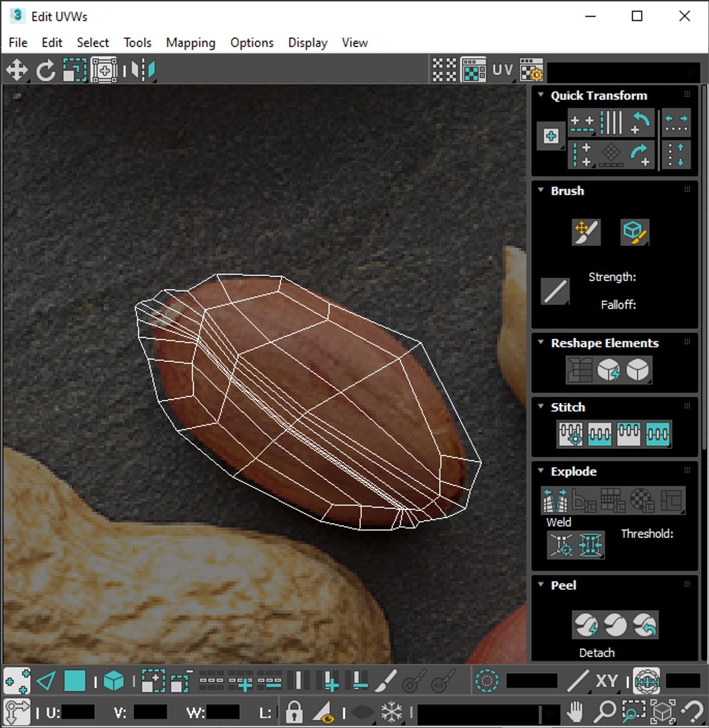This screenshot has width=709, height=728.
Task: Click the Mirror Horizontal tool
Action: pos(144,71)
